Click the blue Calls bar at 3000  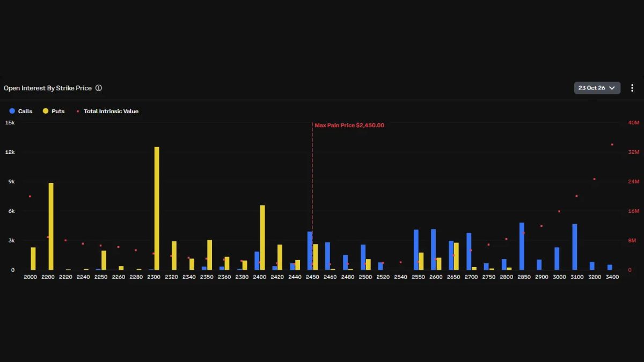[x=557, y=258]
